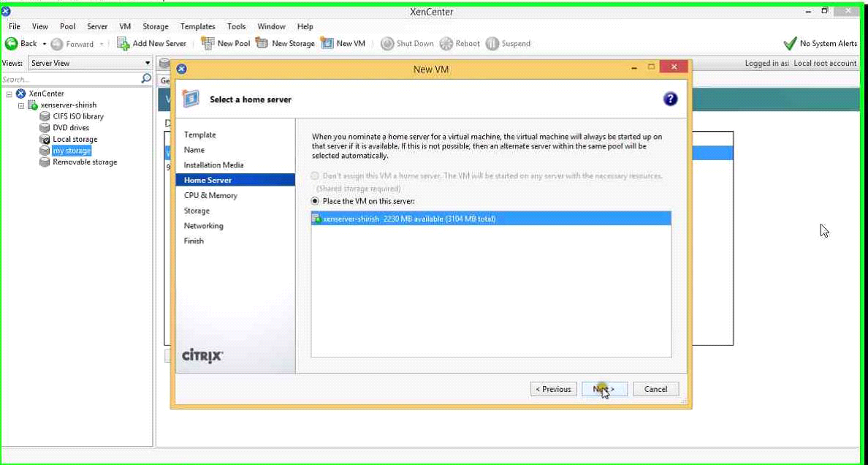Go to the Name wizard step

coord(194,150)
